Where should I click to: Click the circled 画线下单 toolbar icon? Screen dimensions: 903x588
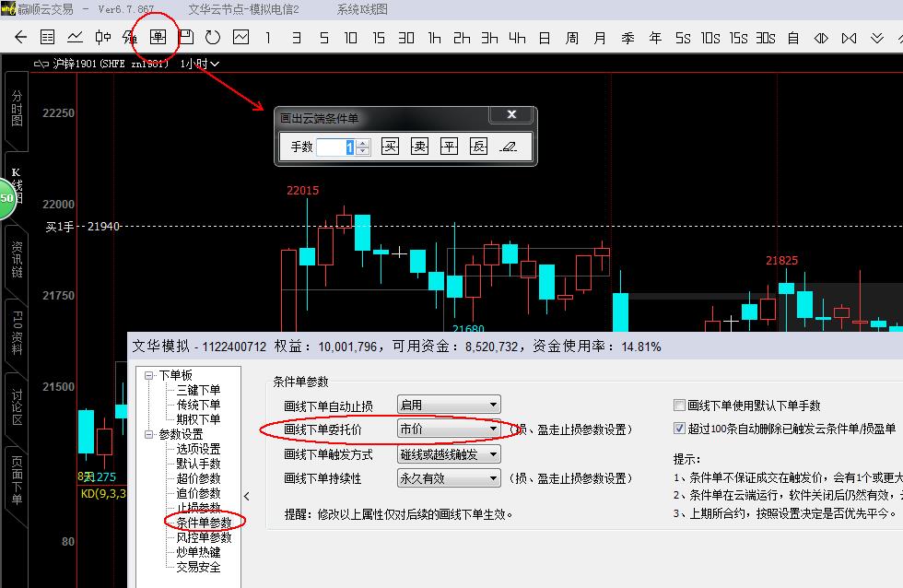pyautogui.click(x=158, y=38)
